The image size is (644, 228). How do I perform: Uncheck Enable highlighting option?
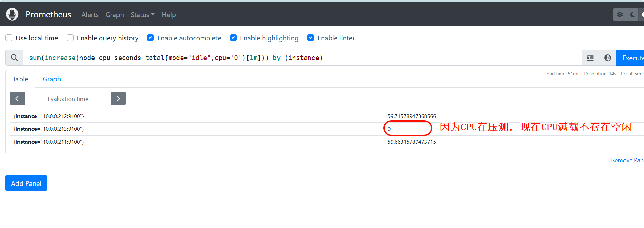(233, 38)
